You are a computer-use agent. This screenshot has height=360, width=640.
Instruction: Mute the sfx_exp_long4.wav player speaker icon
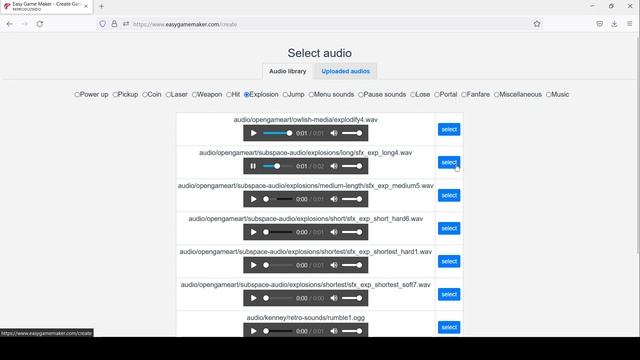point(334,166)
